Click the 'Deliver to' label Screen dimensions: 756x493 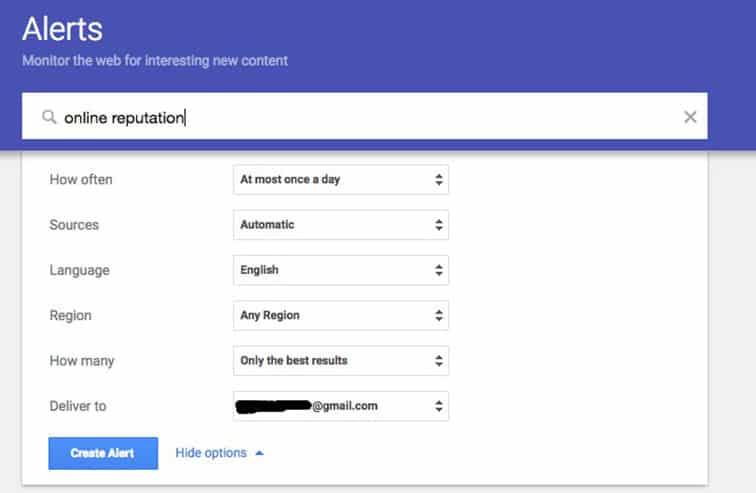(77, 406)
